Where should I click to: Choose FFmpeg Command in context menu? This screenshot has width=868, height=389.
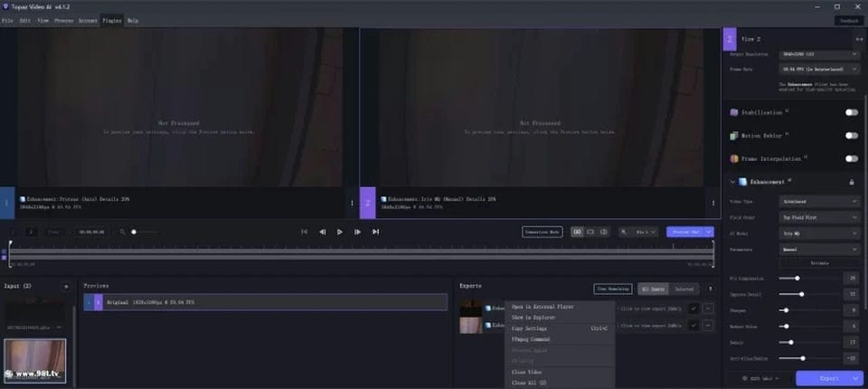tap(560, 339)
